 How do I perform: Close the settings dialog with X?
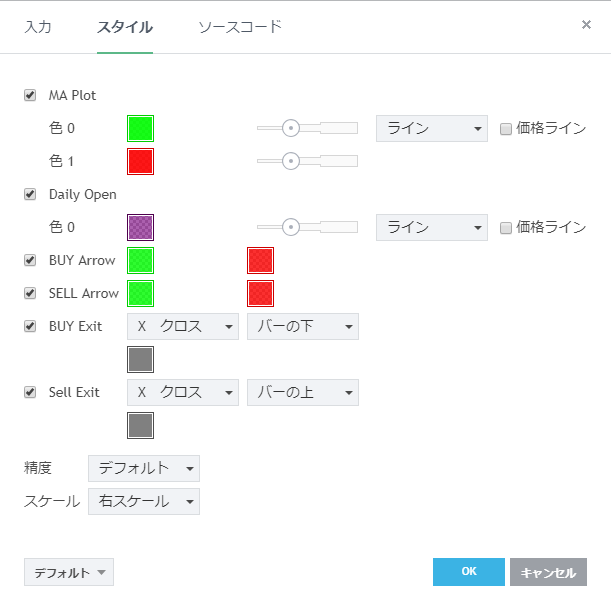[586, 25]
